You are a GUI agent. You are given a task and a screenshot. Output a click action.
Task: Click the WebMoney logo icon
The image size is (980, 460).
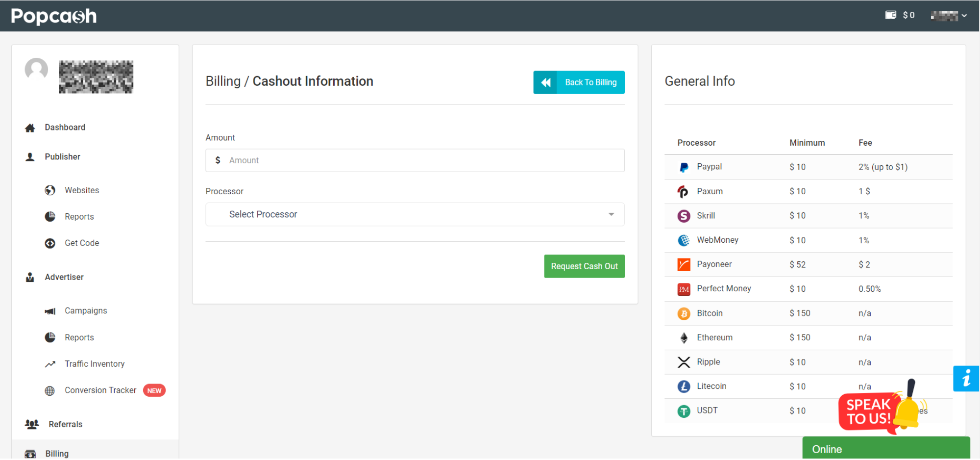coord(684,240)
